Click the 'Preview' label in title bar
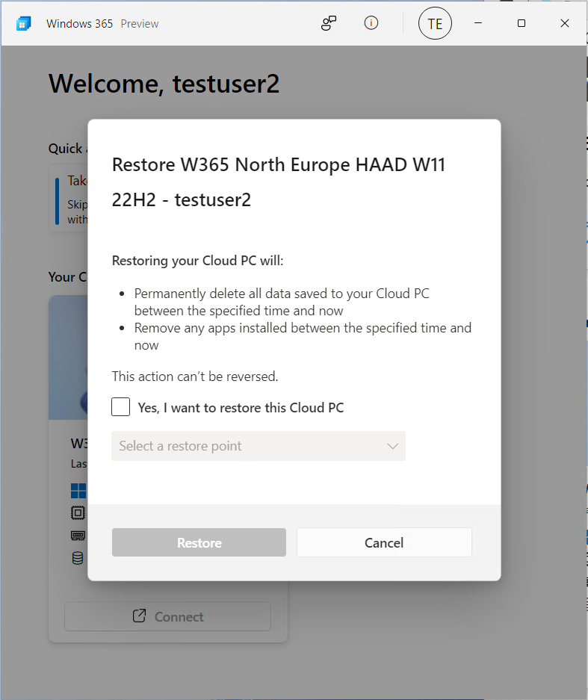The height and width of the screenshot is (700, 588). (140, 24)
